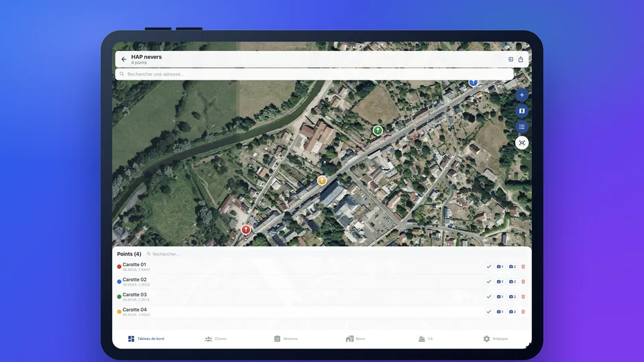Mark Carotte 02 as done

tap(488, 282)
